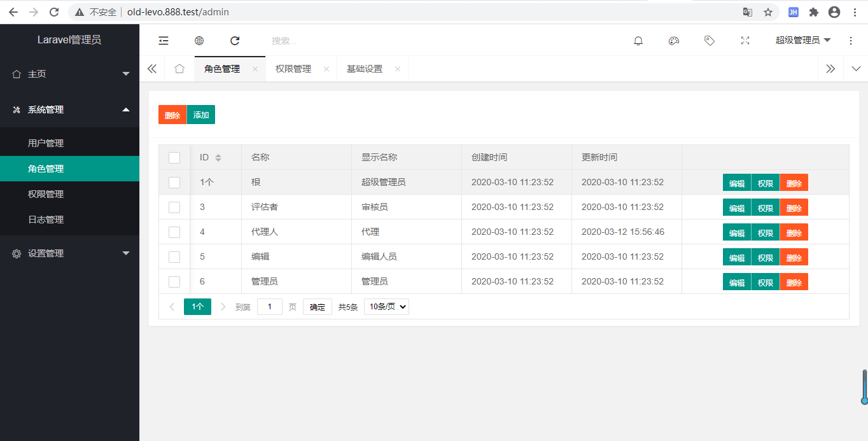Image resolution: width=868 pixels, height=441 pixels.
Task: Open 用户管理 in the sidebar
Action: tap(46, 143)
